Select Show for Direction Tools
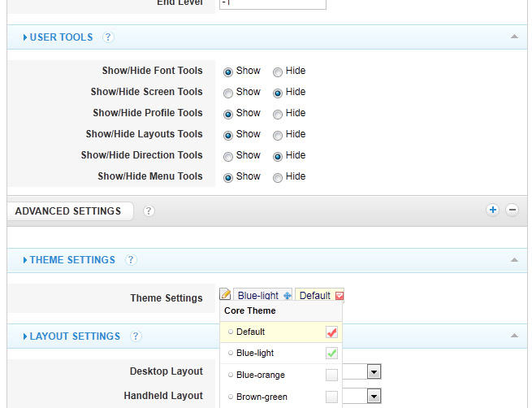This screenshot has width=532, height=408. click(228, 157)
